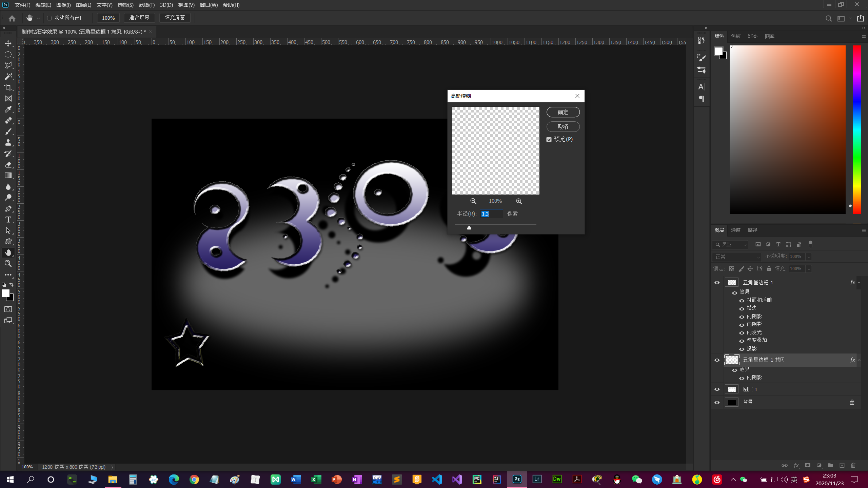Image resolution: width=868 pixels, height=488 pixels.
Task: Click 取消 in Gaussian Blur dialog
Action: [x=563, y=127]
